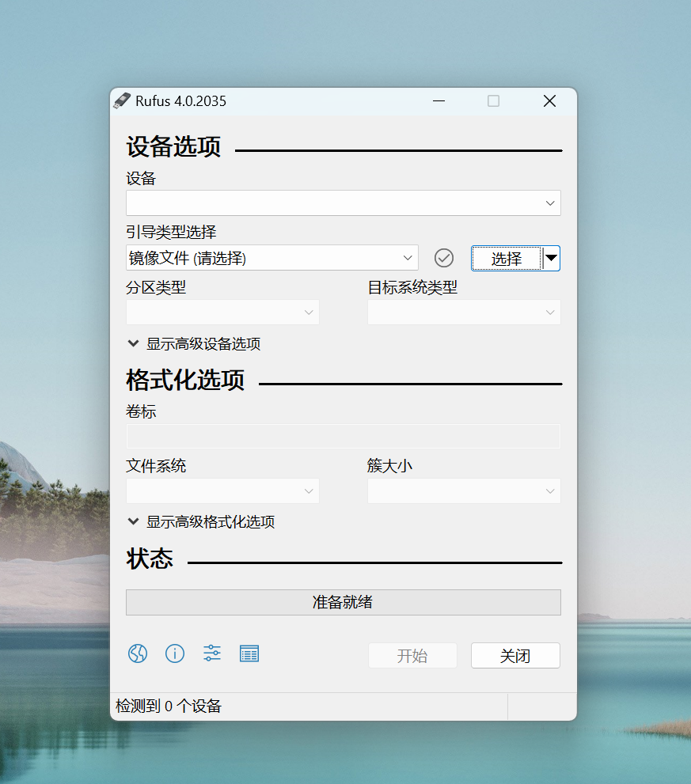691x784 pixels.
Task: Open the 分区类型 partition type dropdown
Action: [222, 312]
